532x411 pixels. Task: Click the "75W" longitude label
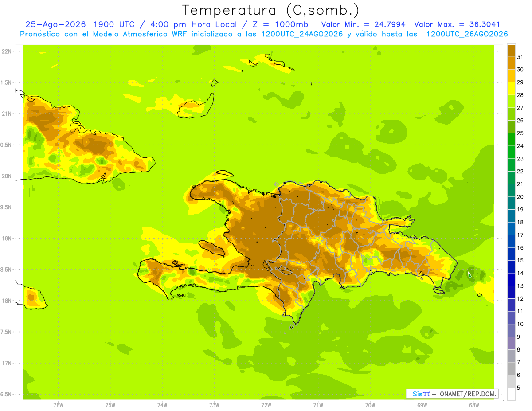(110, 405)
